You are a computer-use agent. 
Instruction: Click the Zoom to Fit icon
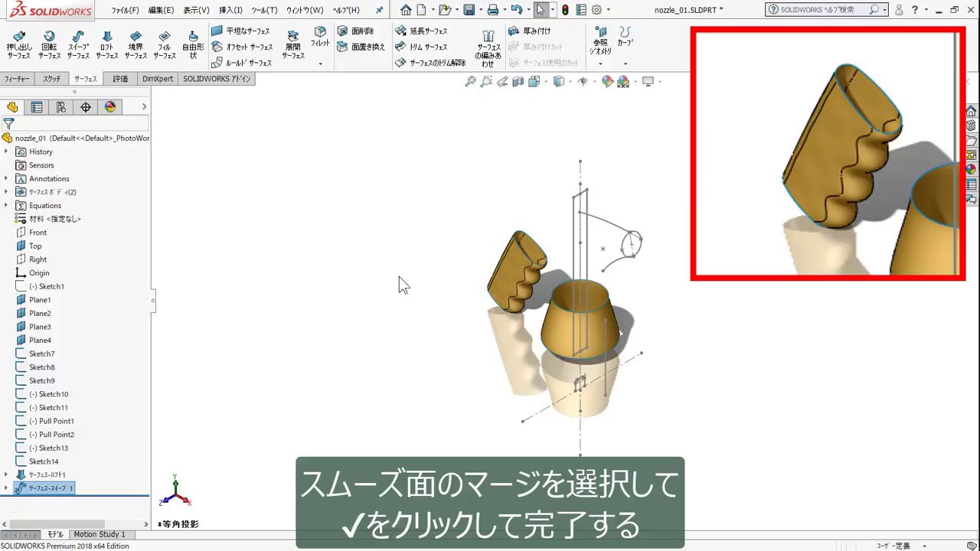(x=470, y=81)
